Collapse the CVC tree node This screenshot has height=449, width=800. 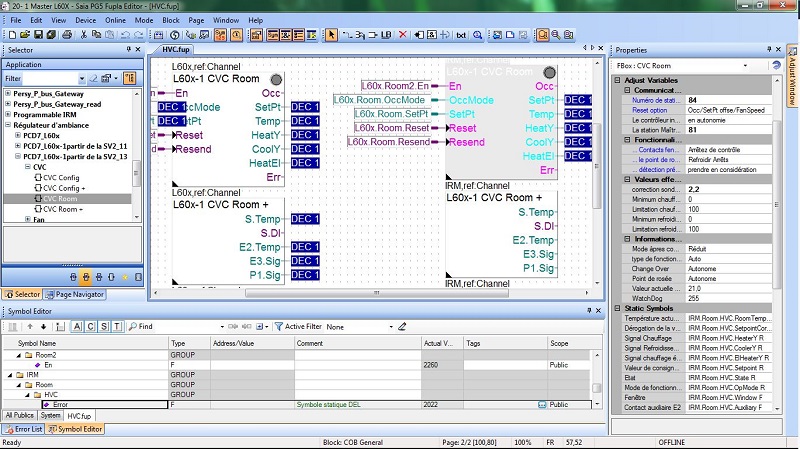(27, 166)
